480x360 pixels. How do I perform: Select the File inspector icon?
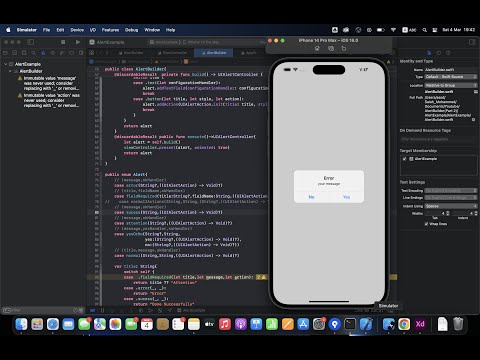(x=429, y=53)
